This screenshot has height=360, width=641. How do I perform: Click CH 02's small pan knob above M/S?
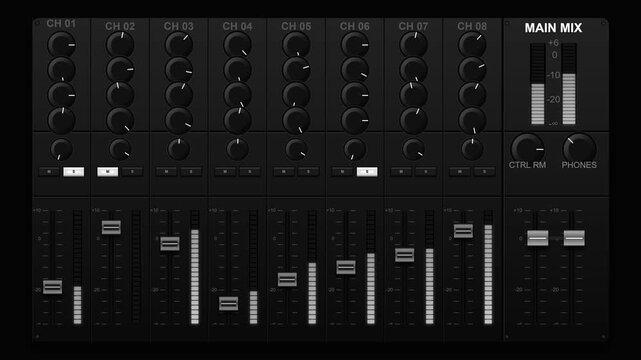120,149
